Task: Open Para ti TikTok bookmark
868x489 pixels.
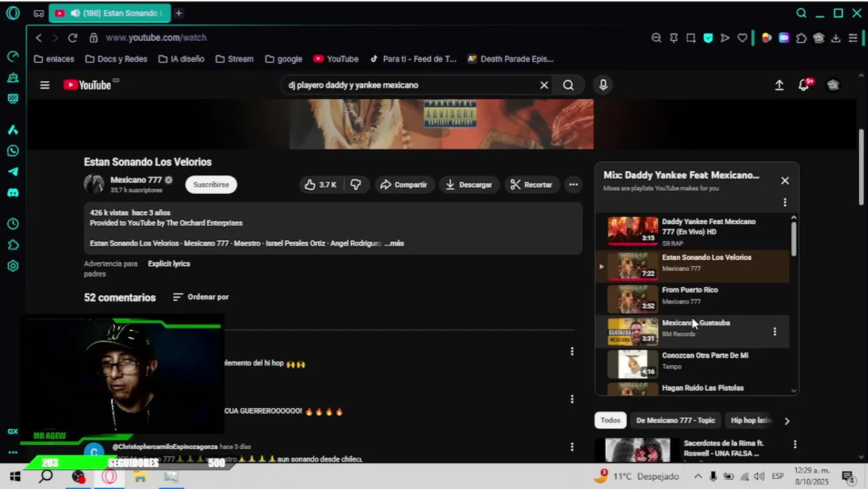Action: [x=413, y=59]
